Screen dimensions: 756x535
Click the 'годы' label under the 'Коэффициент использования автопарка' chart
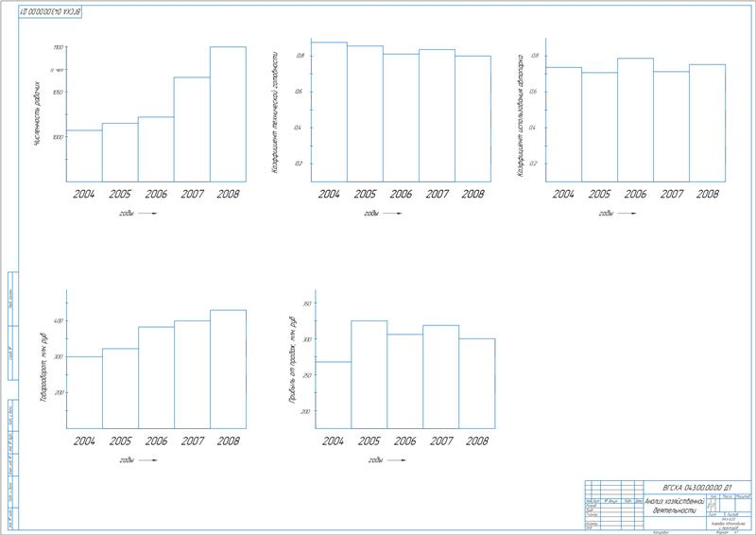pos(606,214)
